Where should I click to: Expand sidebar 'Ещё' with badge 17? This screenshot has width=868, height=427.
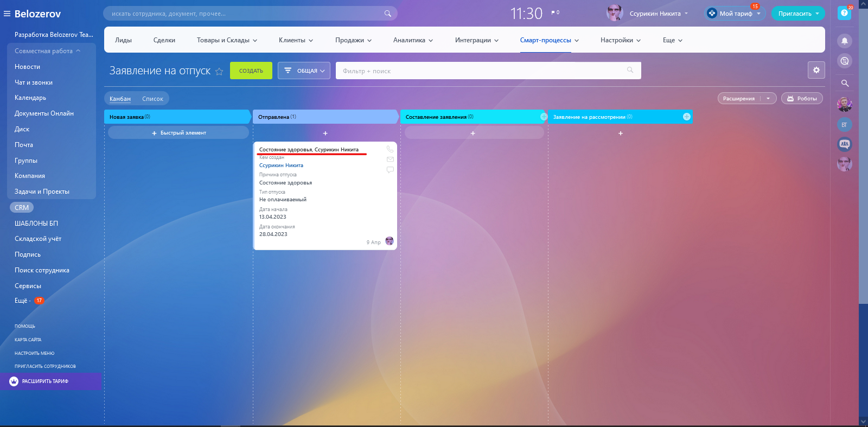[29, 301]
